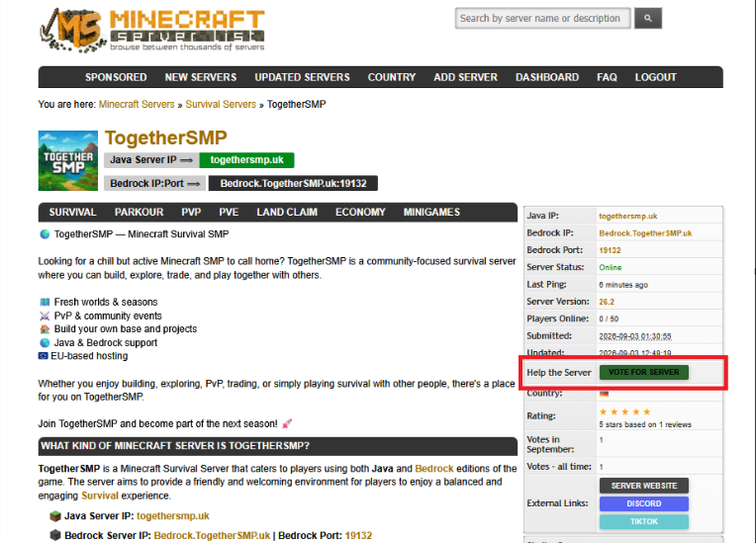Click the 26.2 server version link
Viewport: 756px width, 543px height.
pos(606,302)
